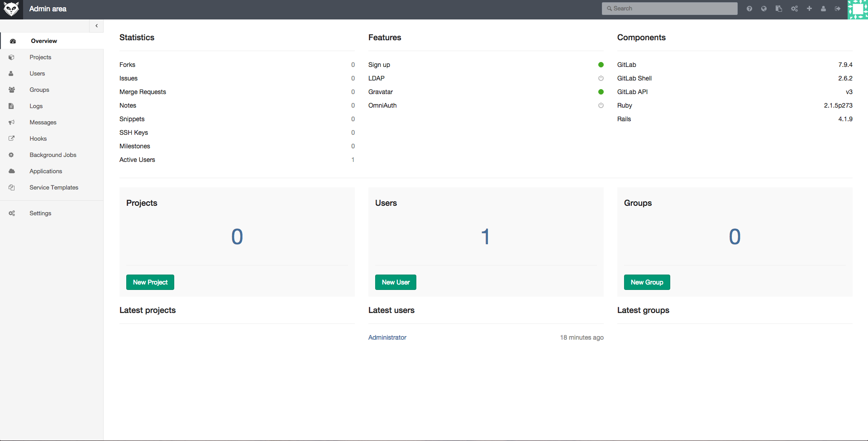Viewport: 868px width, 441px height.
Task: Open the Help question mark icon
Action: pos(749,9)
